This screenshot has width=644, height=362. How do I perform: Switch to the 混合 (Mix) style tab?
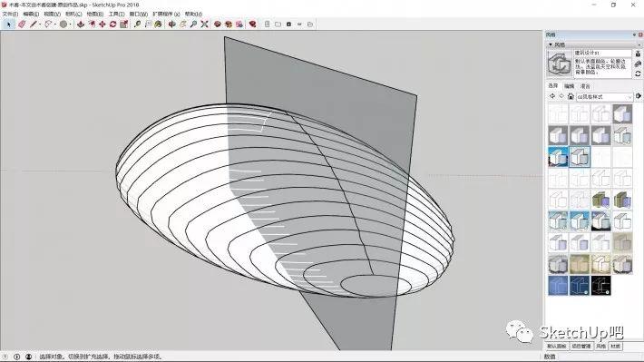585,86
